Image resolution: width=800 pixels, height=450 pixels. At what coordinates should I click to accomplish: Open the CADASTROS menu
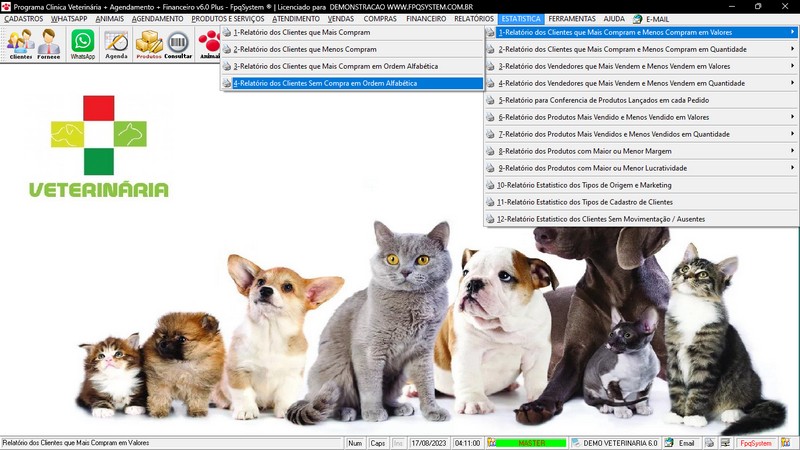[x=23, y=19]
